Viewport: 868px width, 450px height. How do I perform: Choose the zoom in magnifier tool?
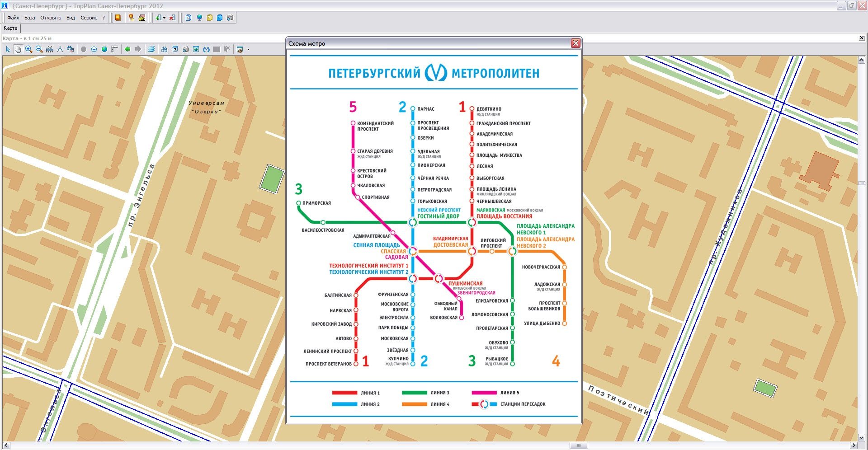(x=28, y=49)
